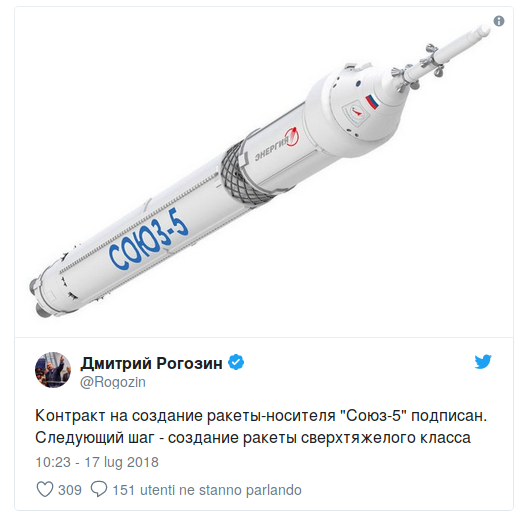Screen dimensions: 526x513
Task: Click the blue СОЮЗ-5 lettering on the rocket
Action: (149, 239)
